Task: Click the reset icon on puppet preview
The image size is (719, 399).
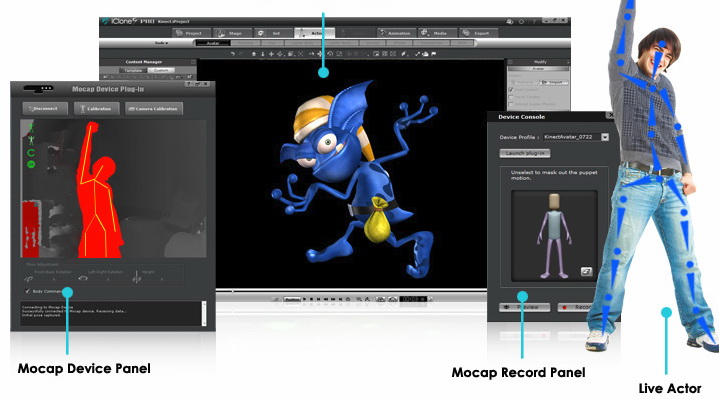Action: 586,272
